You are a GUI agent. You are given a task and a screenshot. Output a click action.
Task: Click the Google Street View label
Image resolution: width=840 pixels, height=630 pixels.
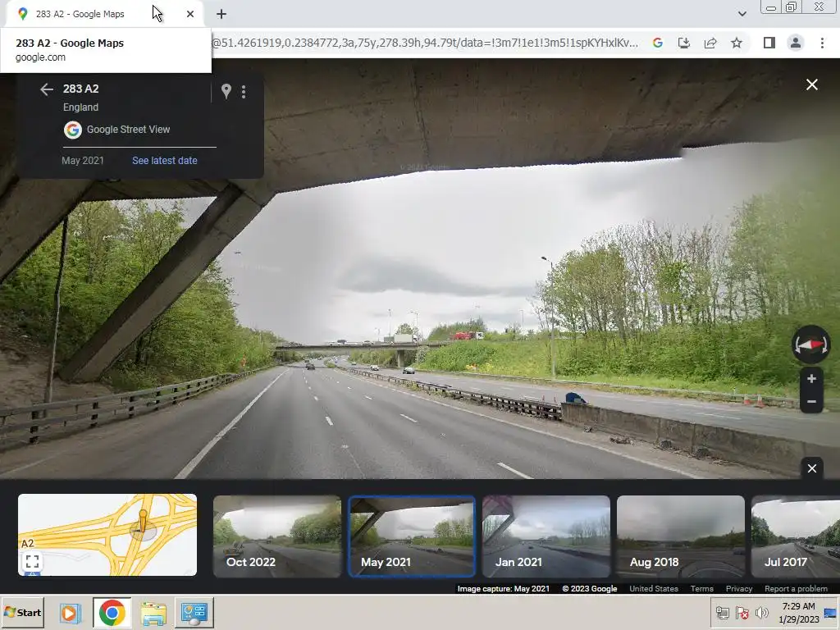click(128, 129)
